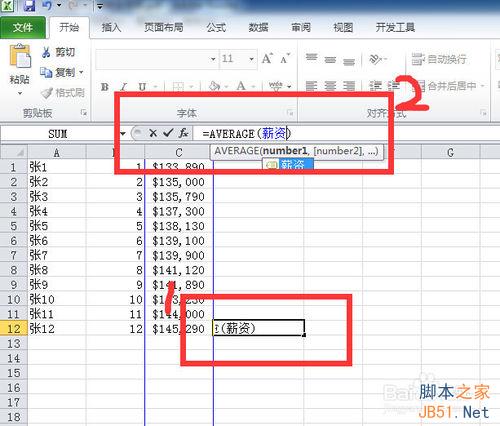Select the column C header
Image resolution: width=500 pixels, height=426 pixels.
pos(179,152)
